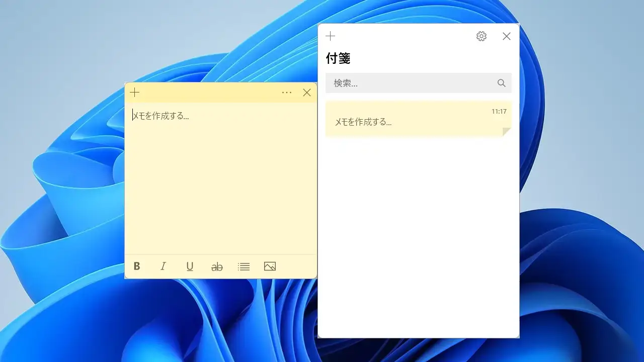The image size is (644, 362).
Task: Create a new note from yellow note's plus
Action: pos(135,93)
